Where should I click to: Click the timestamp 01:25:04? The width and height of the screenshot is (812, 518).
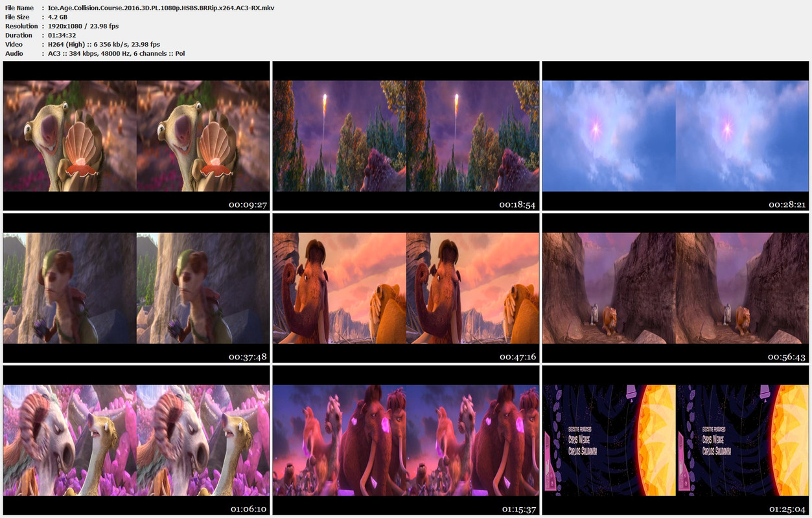tap(787, 509)
